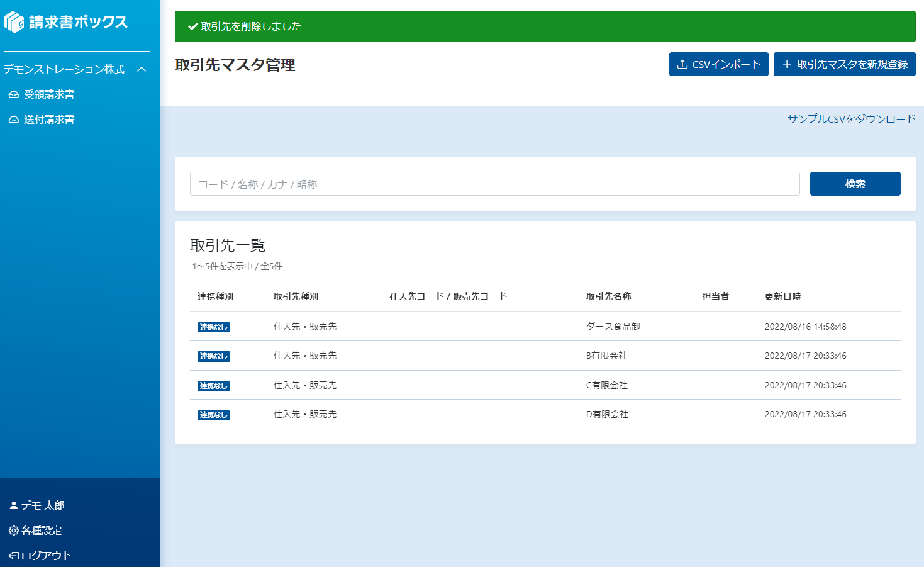Click the gear icon for 各種設定
924x567 pixels.
(x=14, y=531)
